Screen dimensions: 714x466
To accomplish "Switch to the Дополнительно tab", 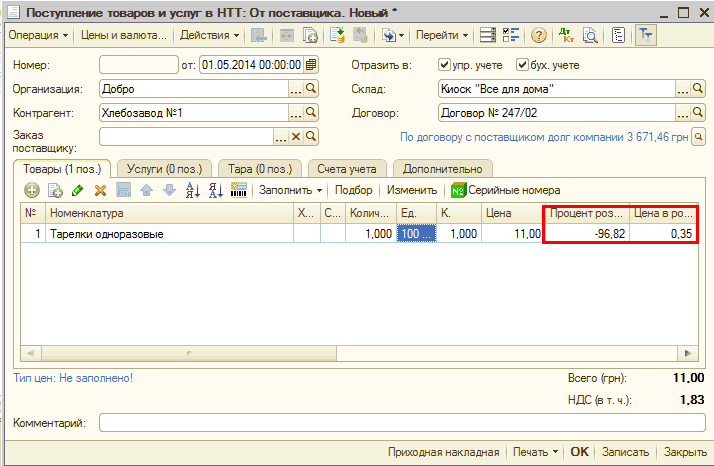I will (443, 169).
